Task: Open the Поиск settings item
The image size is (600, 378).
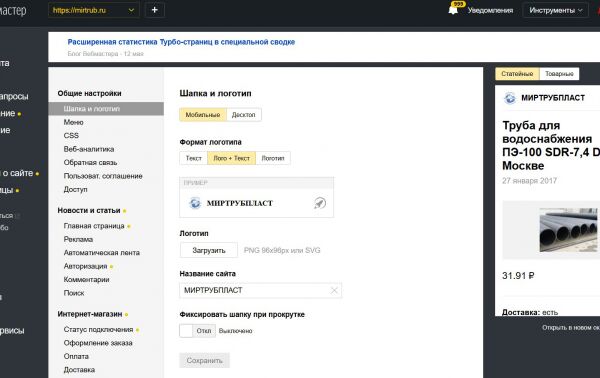Action: [74, 293]
